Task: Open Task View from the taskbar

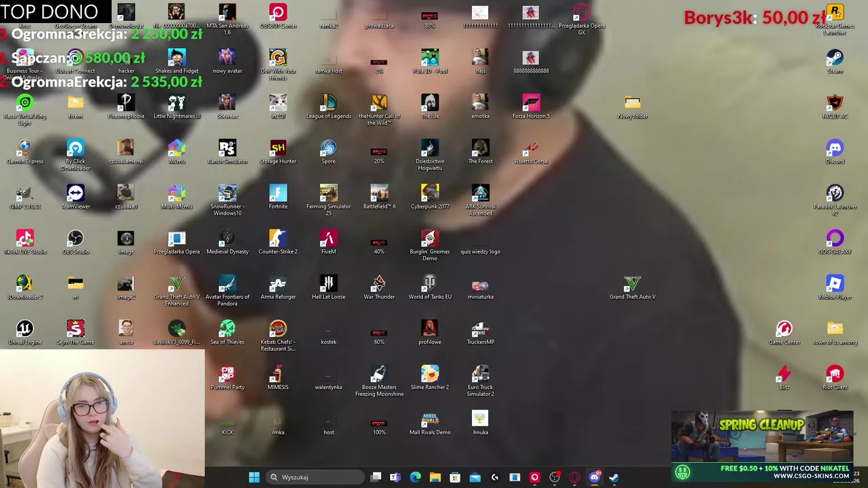Action: coord(376,477)
